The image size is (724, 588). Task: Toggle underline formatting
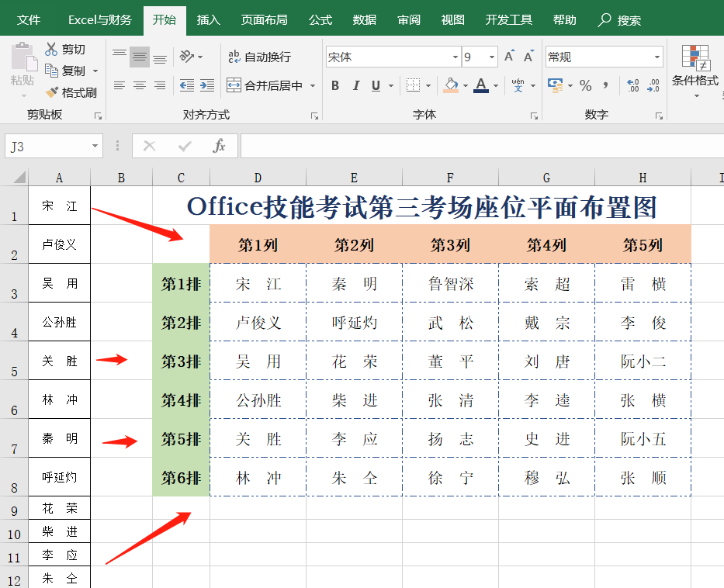click(376, 85)
